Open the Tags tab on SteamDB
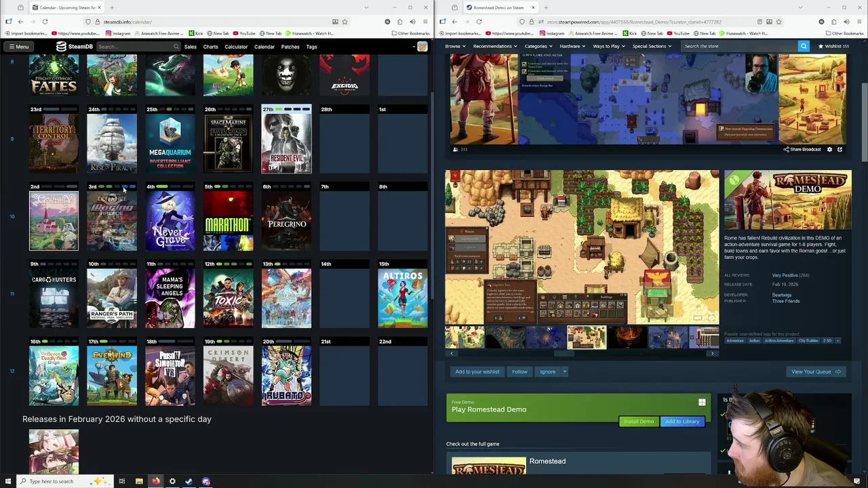 point(311,47)
